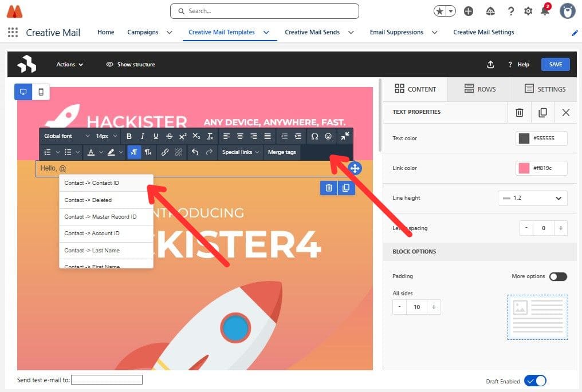Close the Text Properties panel
This screenshot has width=582, height=392.
click(x=565, y=112)
